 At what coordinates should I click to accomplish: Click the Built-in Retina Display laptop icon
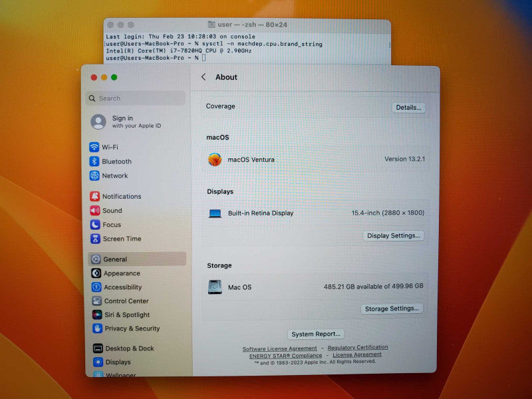tap(215, 213)
